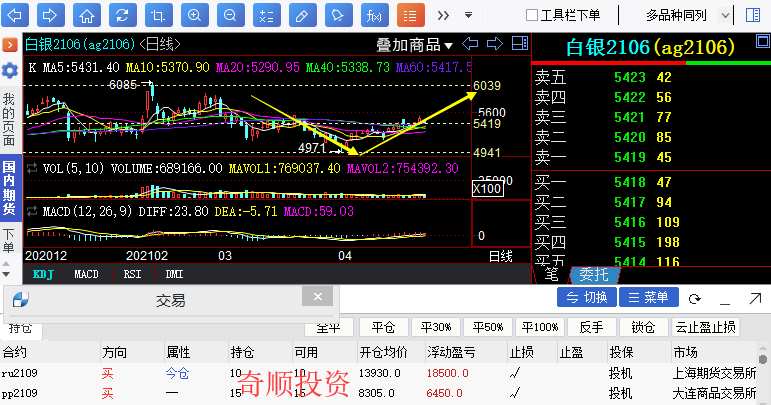Select the crop region tool icon
This screenshot has width=771, height=405.
(x=158, y=15)
